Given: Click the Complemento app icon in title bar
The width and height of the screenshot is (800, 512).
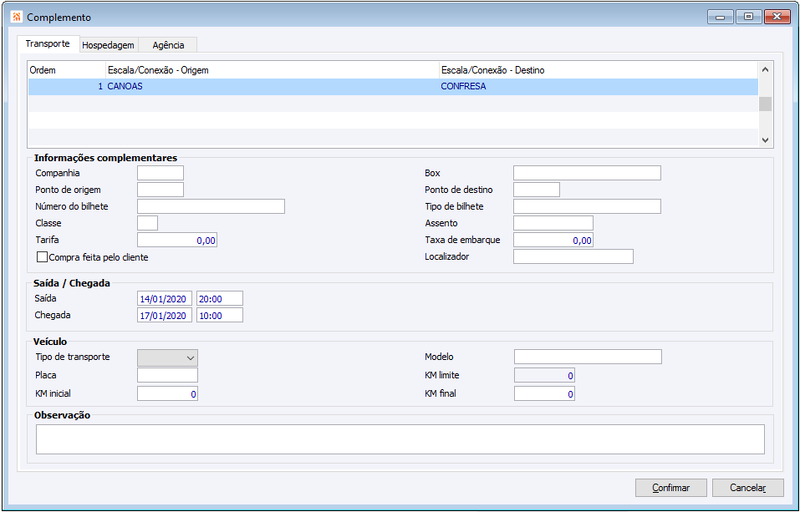Looking at the screenshot, I should click(x=16, y=17).
